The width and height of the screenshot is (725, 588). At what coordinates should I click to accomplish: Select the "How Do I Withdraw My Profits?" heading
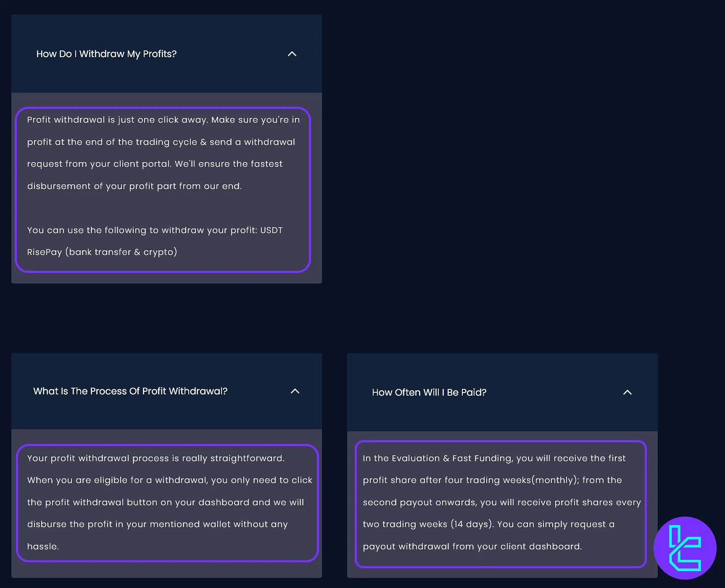[106, 54]
